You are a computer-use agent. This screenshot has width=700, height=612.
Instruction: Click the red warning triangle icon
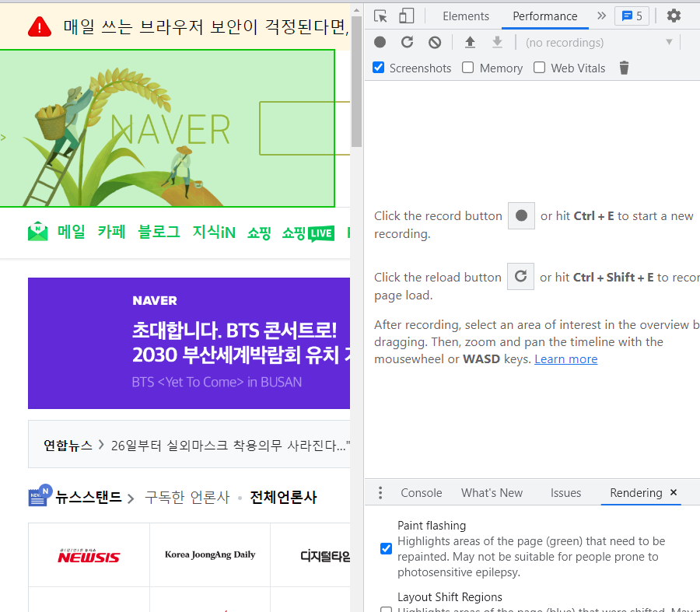[40, 26]
